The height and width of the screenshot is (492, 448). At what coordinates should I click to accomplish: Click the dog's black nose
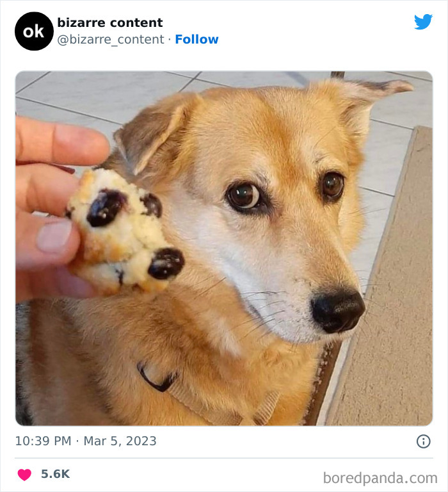point(337,310)
